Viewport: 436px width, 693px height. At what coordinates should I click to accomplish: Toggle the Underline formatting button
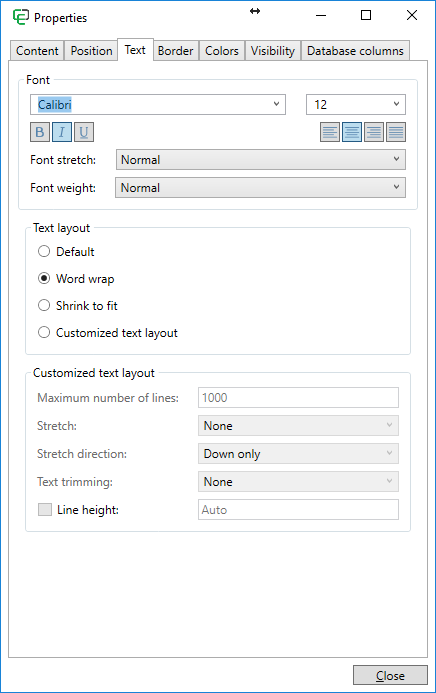pos(84,132)
